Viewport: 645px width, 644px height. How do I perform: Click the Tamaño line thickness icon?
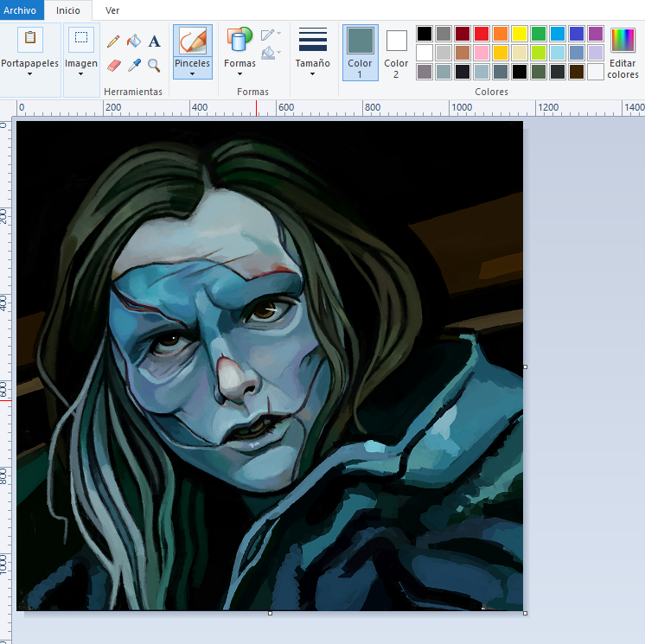pos(313,40)
